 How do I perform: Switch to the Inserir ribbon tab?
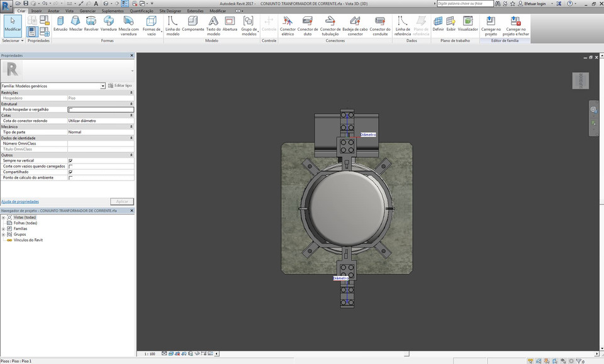(35, 10)
